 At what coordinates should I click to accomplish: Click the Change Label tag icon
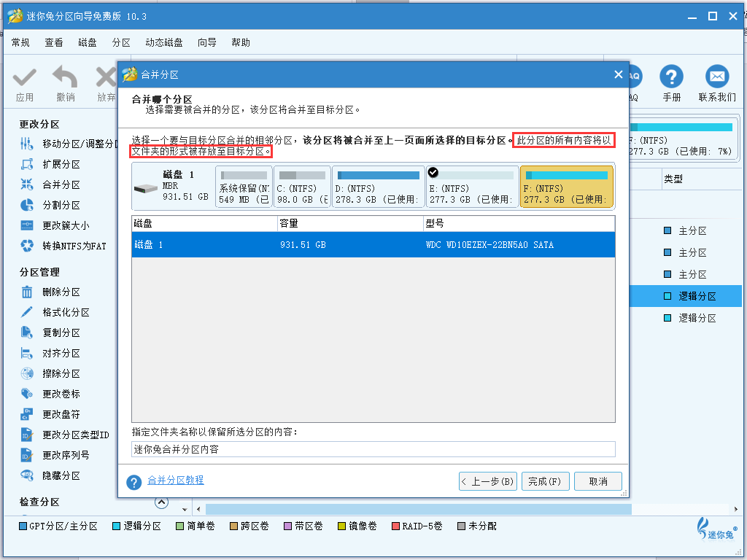27,394
